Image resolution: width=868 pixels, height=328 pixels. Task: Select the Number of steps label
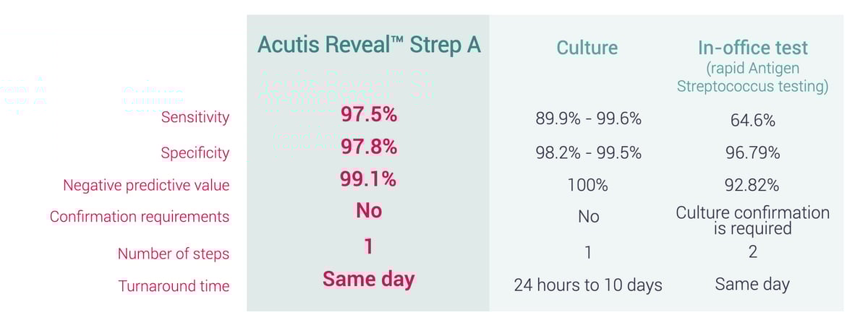coord(174,254)
